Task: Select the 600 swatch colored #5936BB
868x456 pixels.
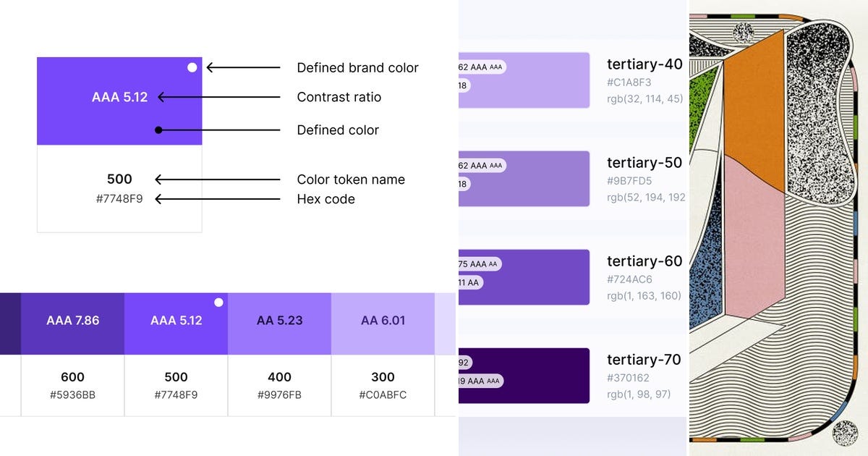Action: (x=72, y=324)
